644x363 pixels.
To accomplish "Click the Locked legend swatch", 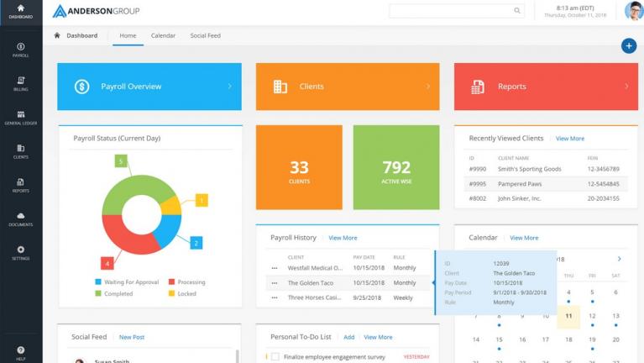I will click(171, 293).
